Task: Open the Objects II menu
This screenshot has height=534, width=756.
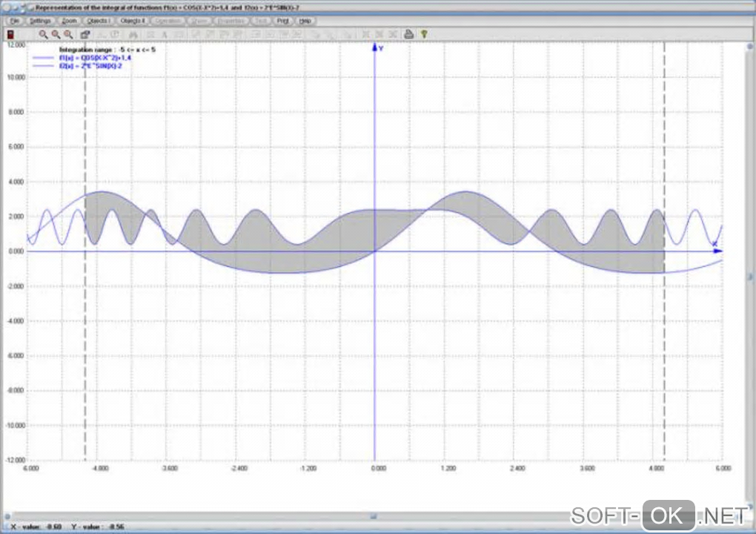Action: click(132, 22)
